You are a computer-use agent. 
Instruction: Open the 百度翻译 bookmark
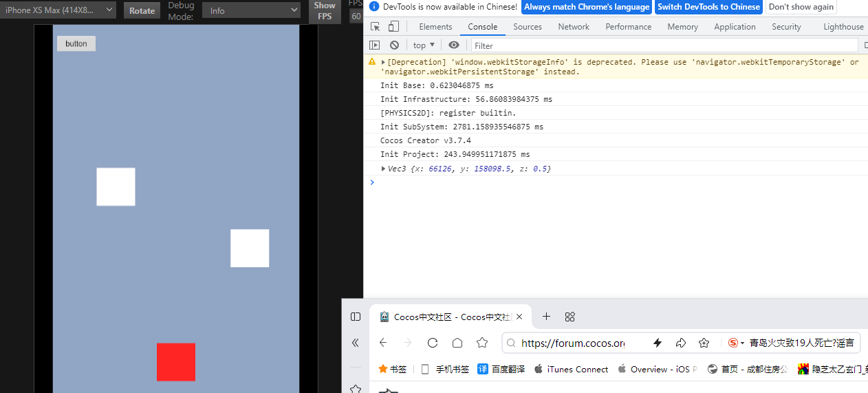(x=501, y=369)
